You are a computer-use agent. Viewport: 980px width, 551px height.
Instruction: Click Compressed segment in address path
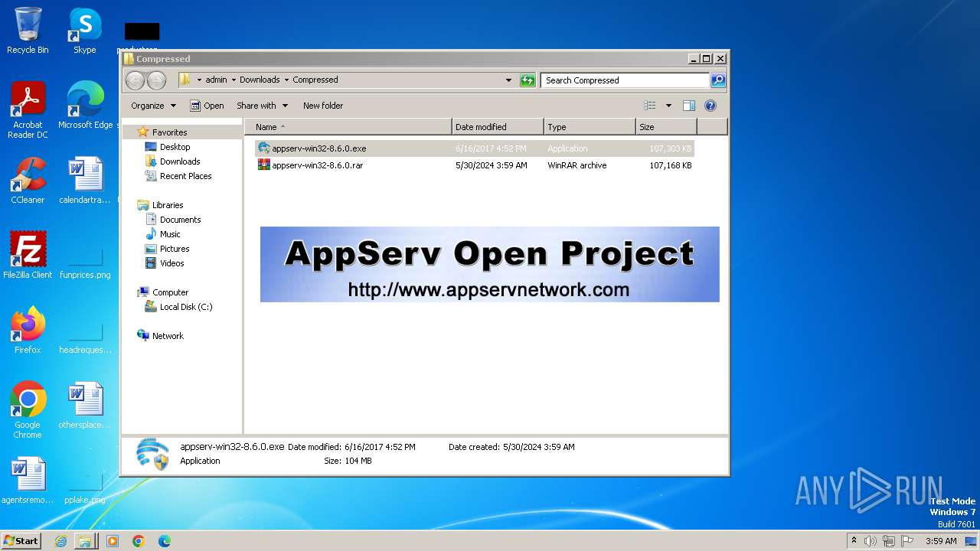[x=315, y=80]
